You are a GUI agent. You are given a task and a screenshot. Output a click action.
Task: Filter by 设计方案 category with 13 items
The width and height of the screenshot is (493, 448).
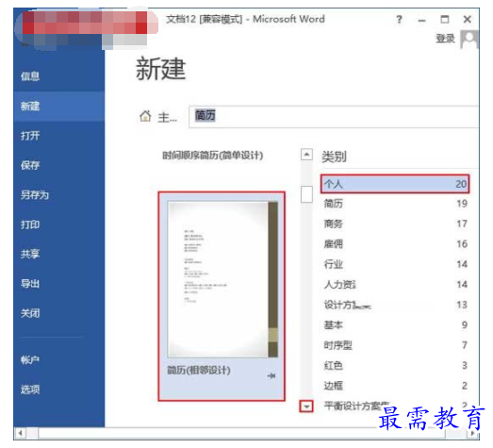(395, 305)
